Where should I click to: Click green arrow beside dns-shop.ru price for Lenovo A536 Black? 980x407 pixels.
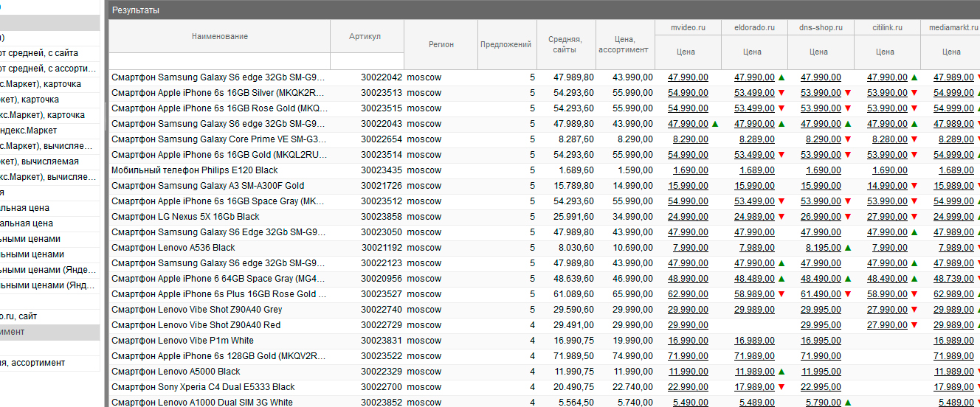(848, 248)
